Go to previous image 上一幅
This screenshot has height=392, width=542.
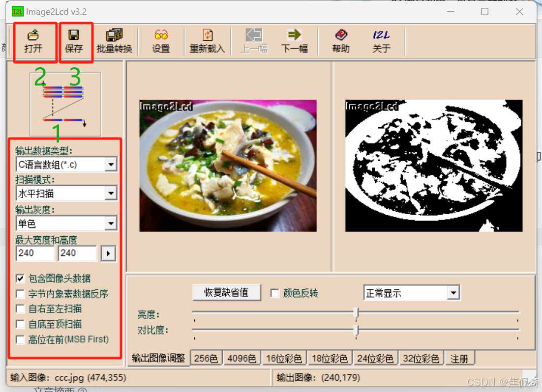tap(254, 41)
